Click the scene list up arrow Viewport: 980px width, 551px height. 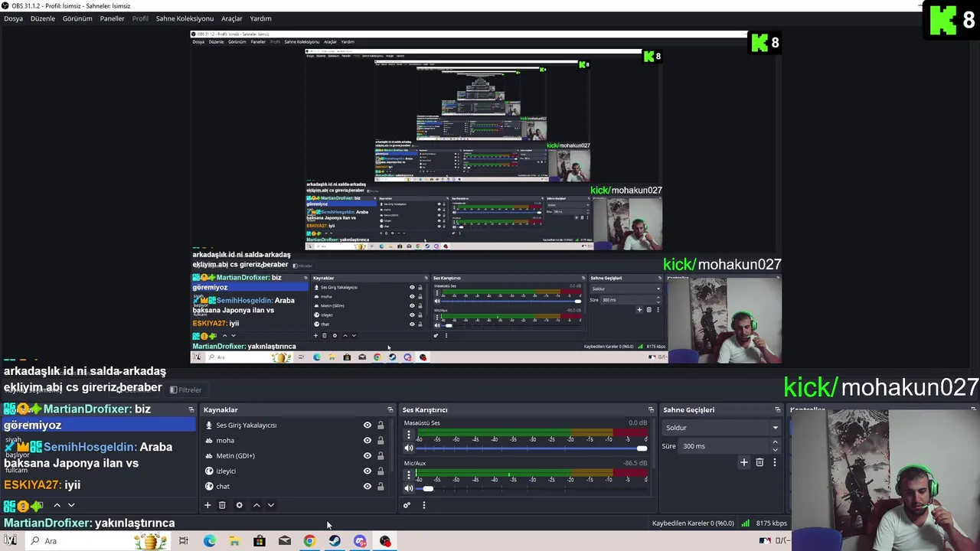pos(57,505)
